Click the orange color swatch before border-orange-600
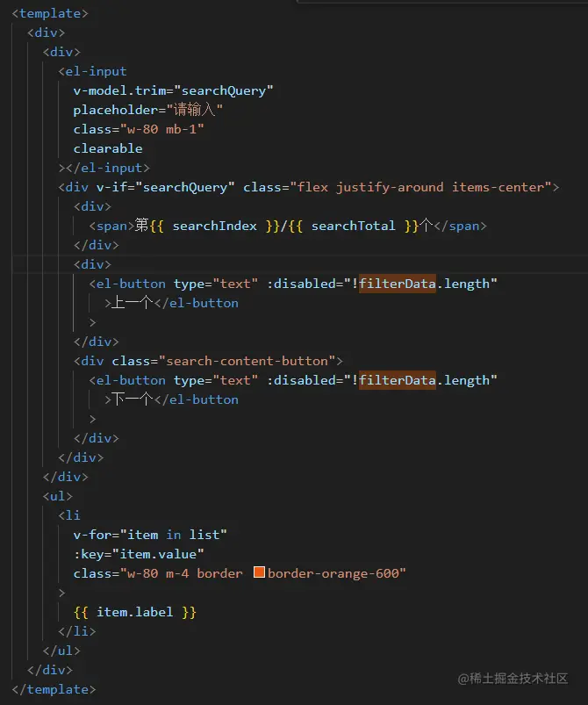Image resolution: width=588 pixels, height=705 pixels. [x=259, y=572]
